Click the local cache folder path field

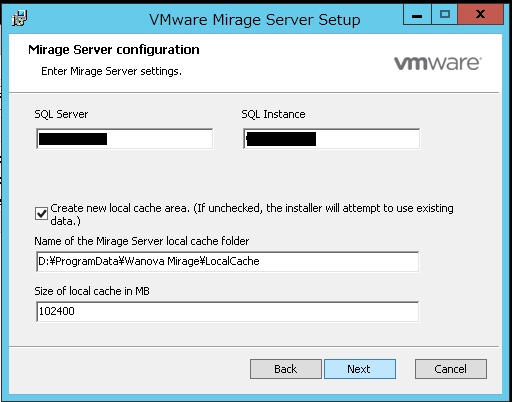pos(227,262)
